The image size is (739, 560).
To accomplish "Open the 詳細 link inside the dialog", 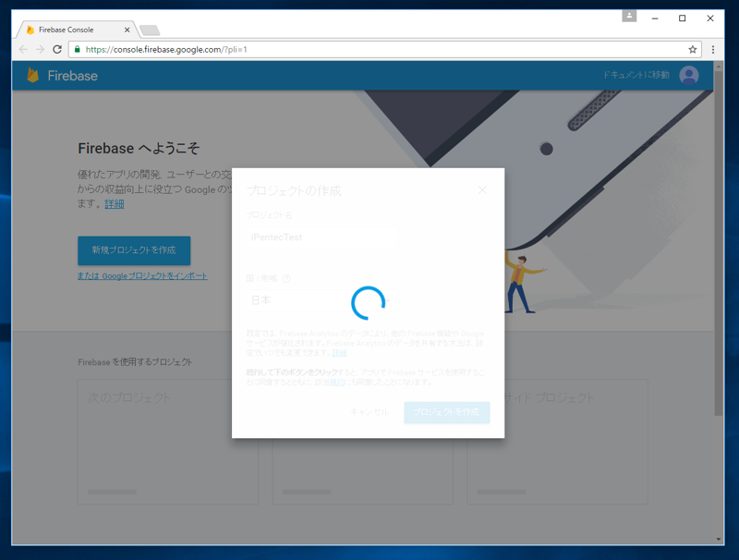I will tap(339, 353).
